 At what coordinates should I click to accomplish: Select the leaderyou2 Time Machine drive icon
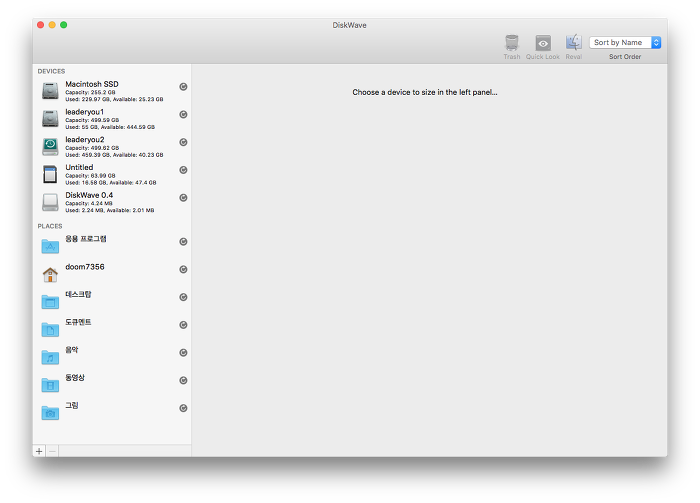tap(50, 146)
